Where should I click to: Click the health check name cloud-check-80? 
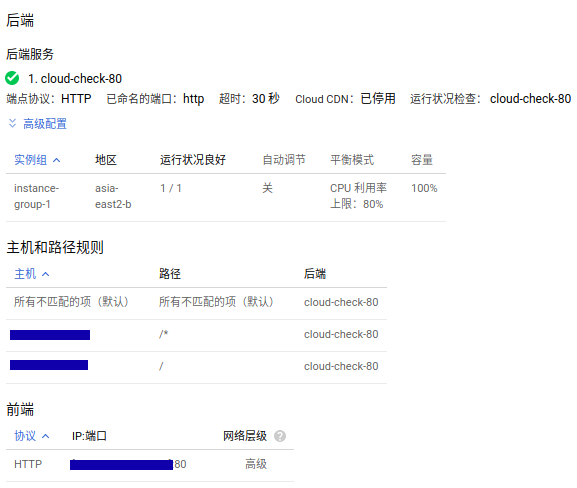pos(530,99)
